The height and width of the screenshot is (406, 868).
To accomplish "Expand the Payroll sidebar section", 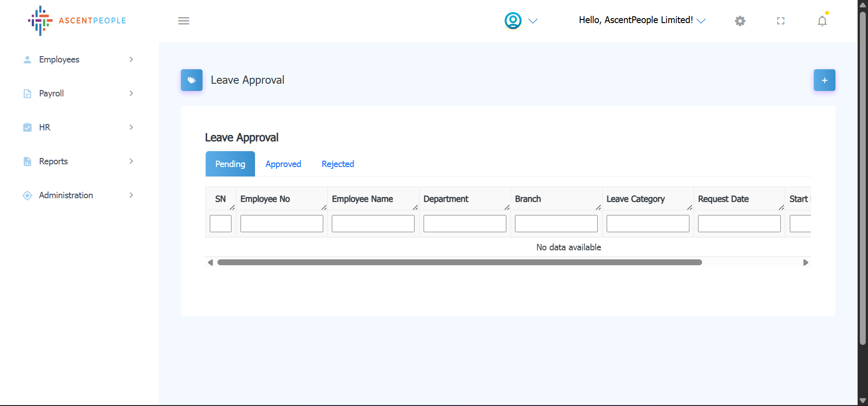I will pos(52,94).
